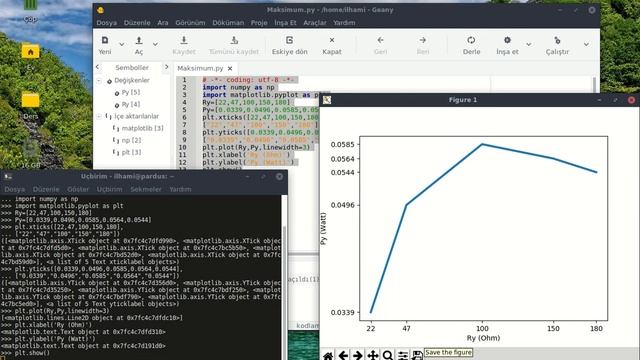The height and width of the screenshot is (360, 640).
Task: Click the Geany editor vertical scrollbar
Action: tap(594, 85)
